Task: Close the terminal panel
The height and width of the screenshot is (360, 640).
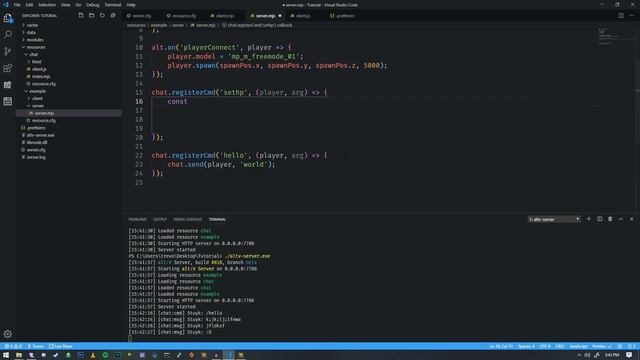Action: pos(631,219)
